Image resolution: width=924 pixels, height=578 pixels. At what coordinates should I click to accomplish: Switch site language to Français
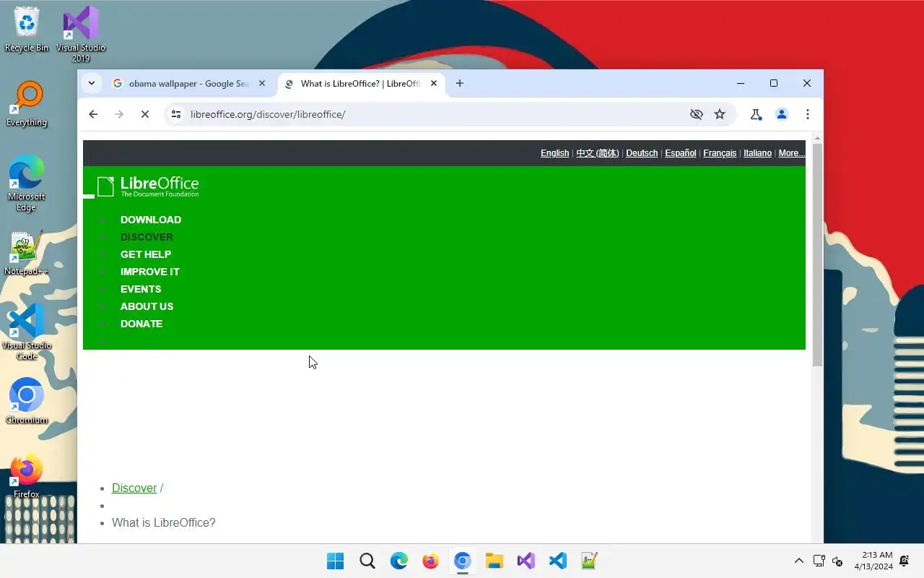(720, 153)
